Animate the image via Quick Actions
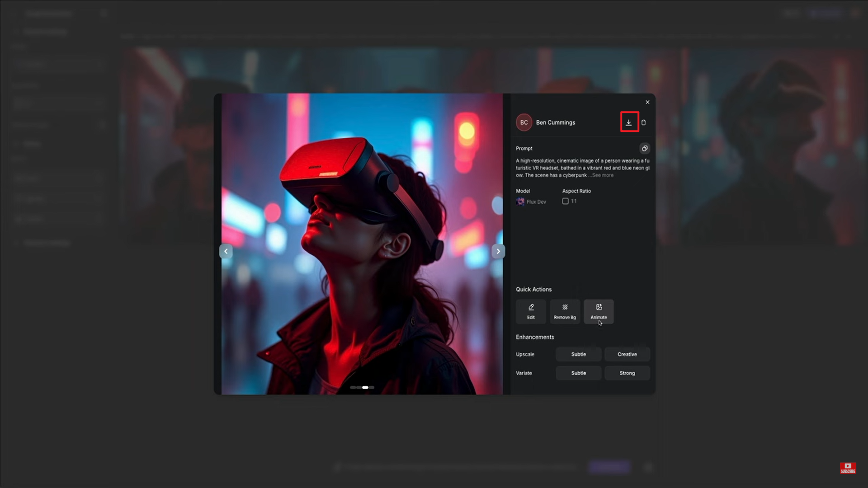The width and height of the screenshot is (868, 488). click(x=599, y=311)
